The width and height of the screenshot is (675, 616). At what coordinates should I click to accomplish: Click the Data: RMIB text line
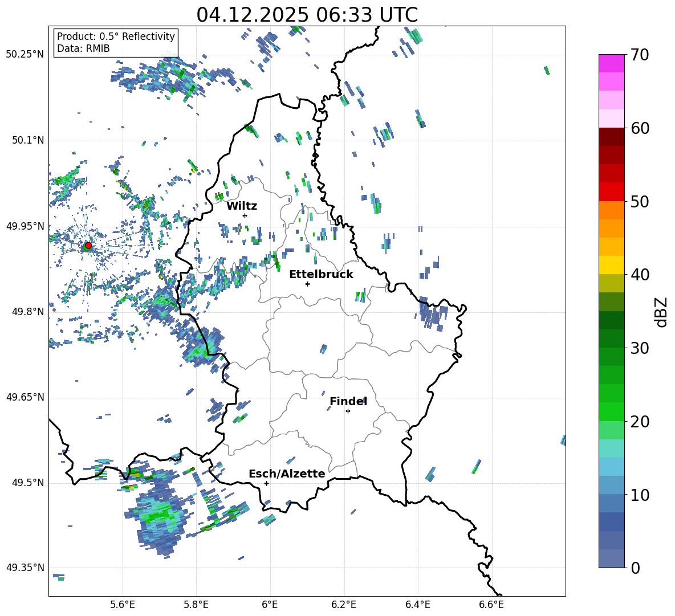(x=83, y=48)
